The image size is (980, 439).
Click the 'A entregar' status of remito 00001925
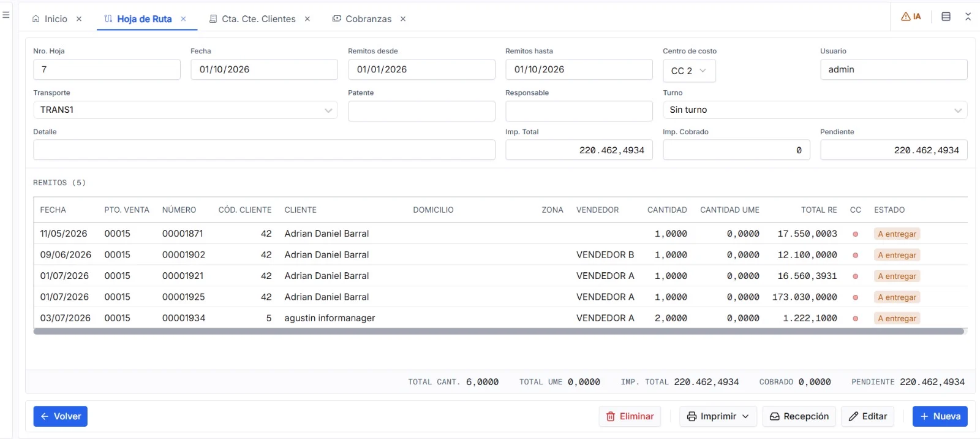point(897,297)
